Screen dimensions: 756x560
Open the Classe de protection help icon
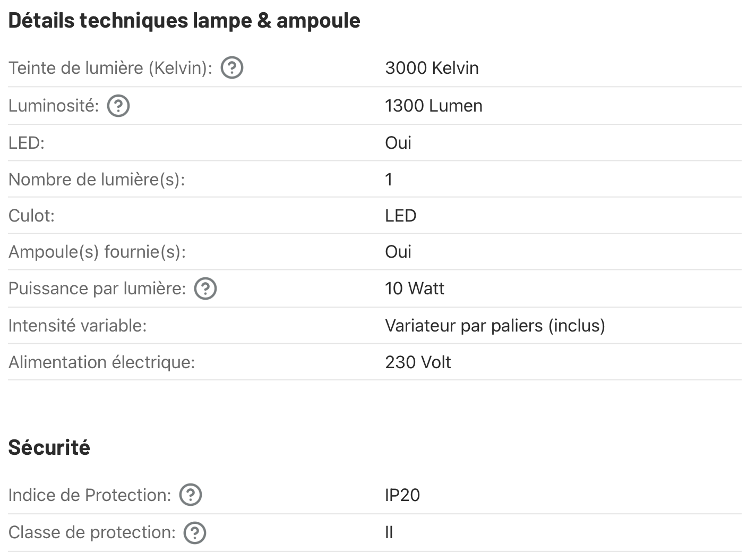coord(195,532)
